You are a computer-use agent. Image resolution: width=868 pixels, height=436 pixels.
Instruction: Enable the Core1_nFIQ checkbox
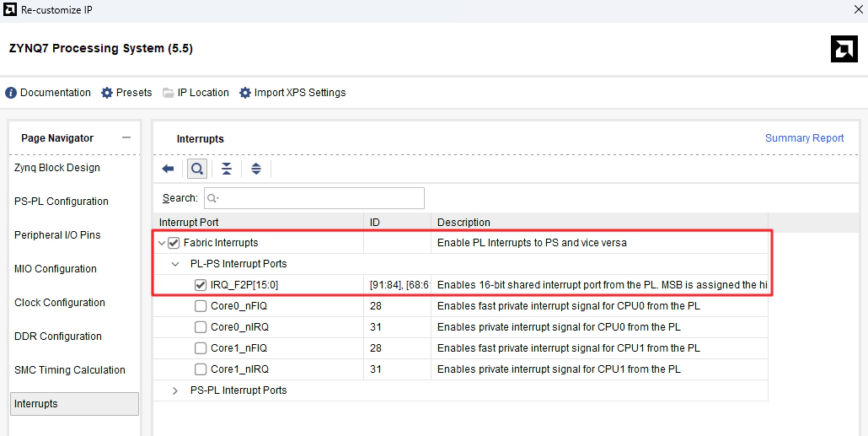tap(201, 348)
